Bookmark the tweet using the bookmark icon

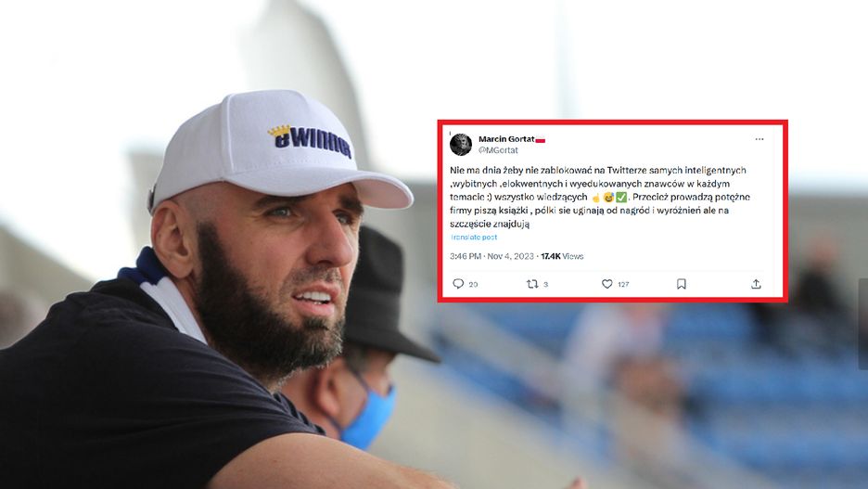click(x=681, y=284)
